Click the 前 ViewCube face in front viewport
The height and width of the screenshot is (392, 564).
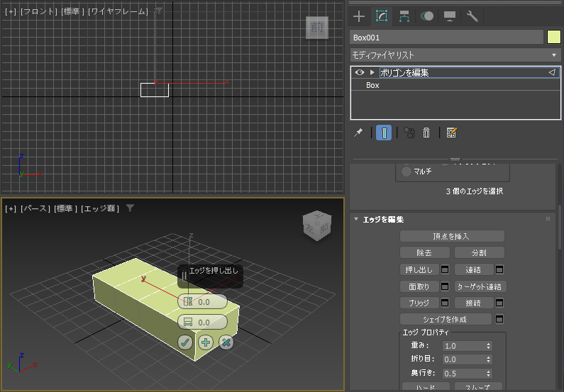click(317, 28)
